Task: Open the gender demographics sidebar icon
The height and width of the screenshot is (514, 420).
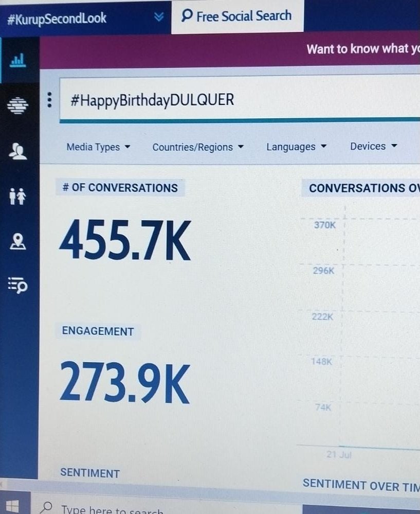Action: 17,196
